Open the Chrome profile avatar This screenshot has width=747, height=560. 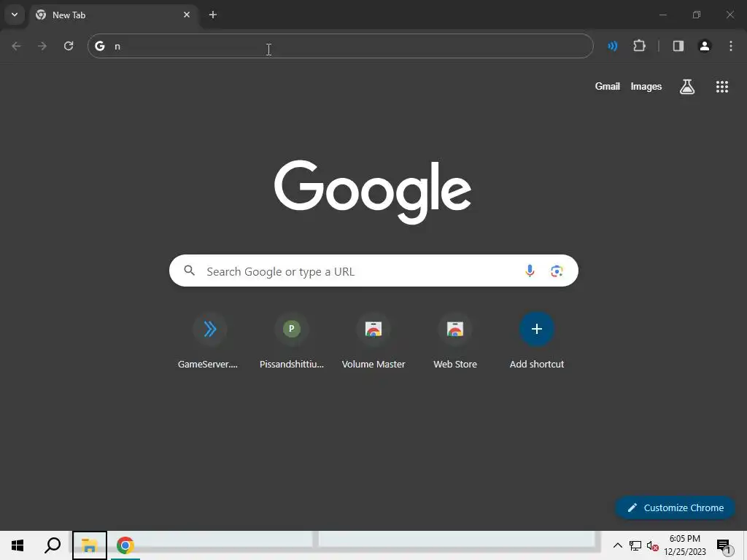click(705, 46)
